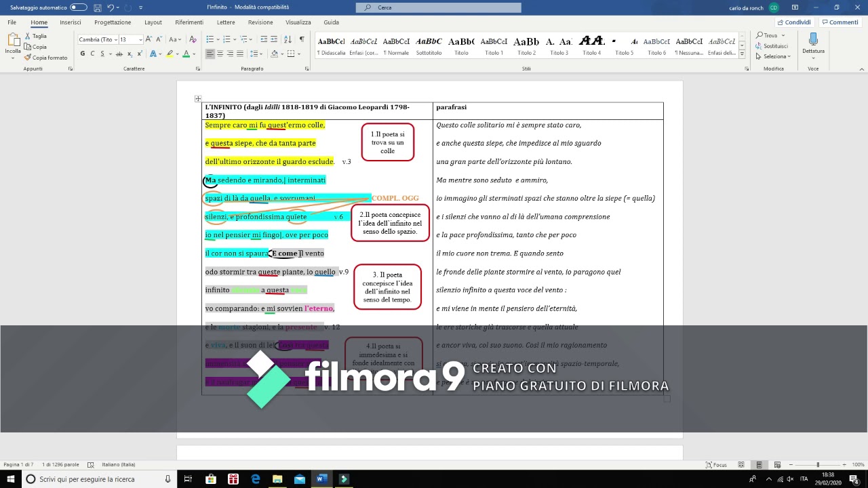Toggle strikethrough ab formatting
The width and height of the screenshot is (868, 488).
(119, 54)
